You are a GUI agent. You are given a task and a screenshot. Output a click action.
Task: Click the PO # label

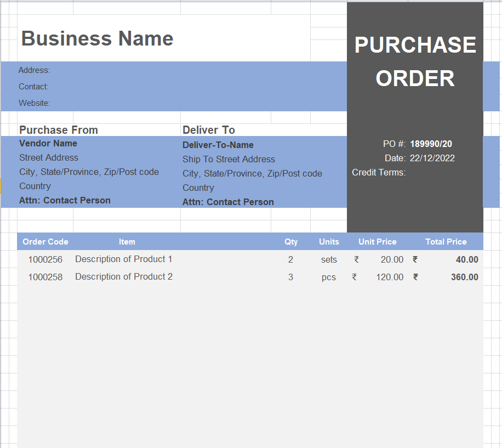click(x=395, y=144)
